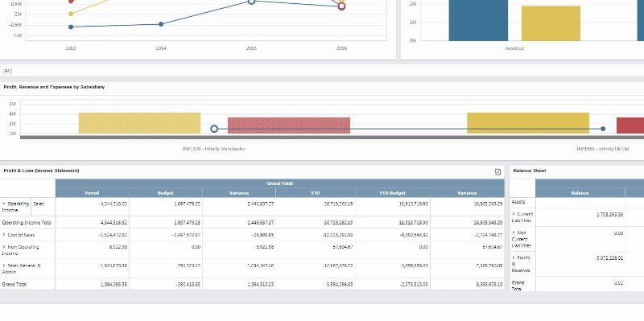Select the solid blue profit dot near UK Ltd
This screenshot has width=644, height=321.
[603, 129]
